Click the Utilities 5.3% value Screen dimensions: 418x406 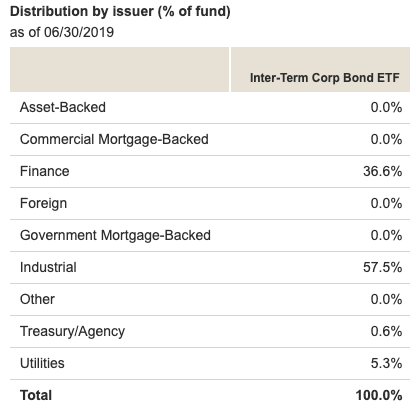(x=386, y=363)
